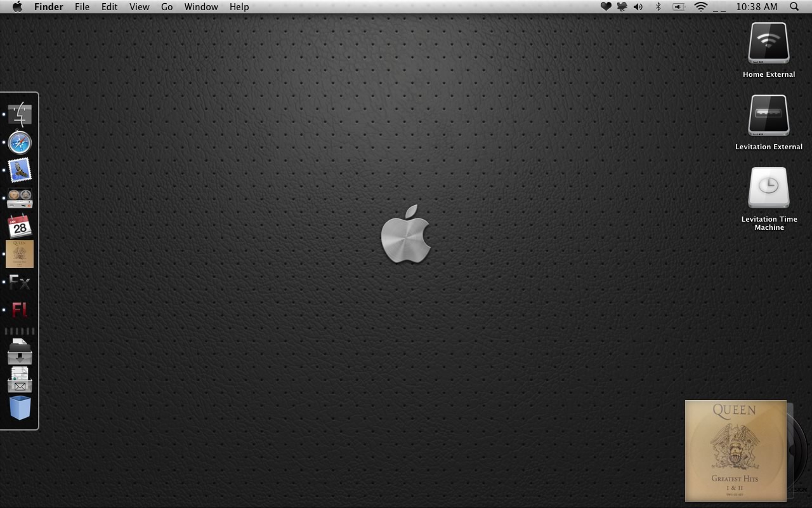Launch Safari from the dock
The height and width of the screenshot is (508, 812).
point(20,143)
